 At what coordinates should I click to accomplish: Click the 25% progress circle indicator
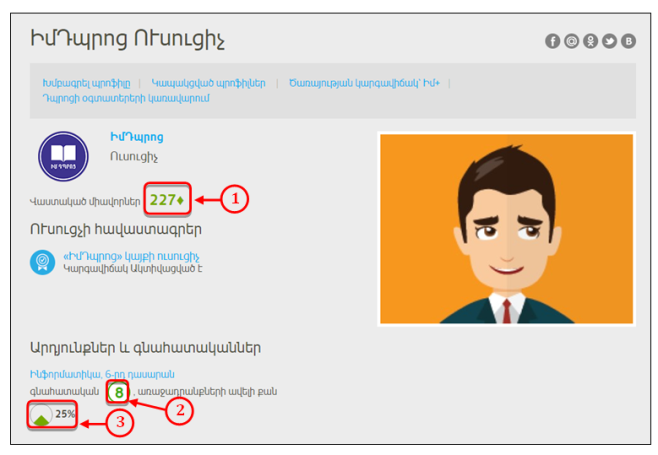[41, 415]
